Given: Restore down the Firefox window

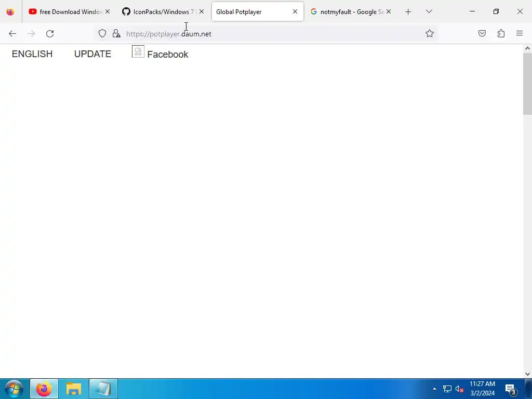Looking at the screenshot, I should click(496, 11).
